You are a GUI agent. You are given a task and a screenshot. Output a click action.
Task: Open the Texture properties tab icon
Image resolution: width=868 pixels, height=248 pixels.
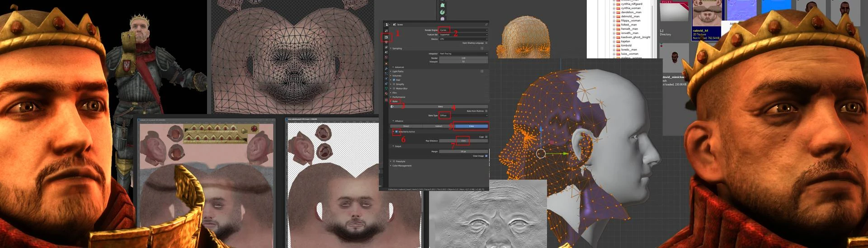coord(387,100)
